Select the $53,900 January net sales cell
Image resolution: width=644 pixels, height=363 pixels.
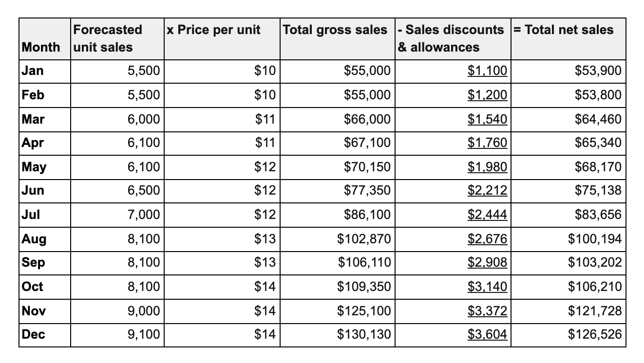pos(598,71)
